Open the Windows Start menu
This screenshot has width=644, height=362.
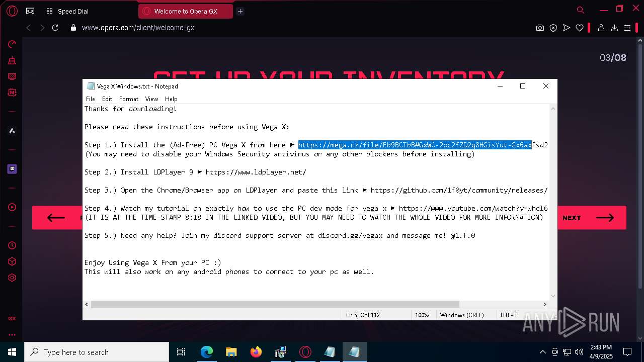[x=12, y=352]
